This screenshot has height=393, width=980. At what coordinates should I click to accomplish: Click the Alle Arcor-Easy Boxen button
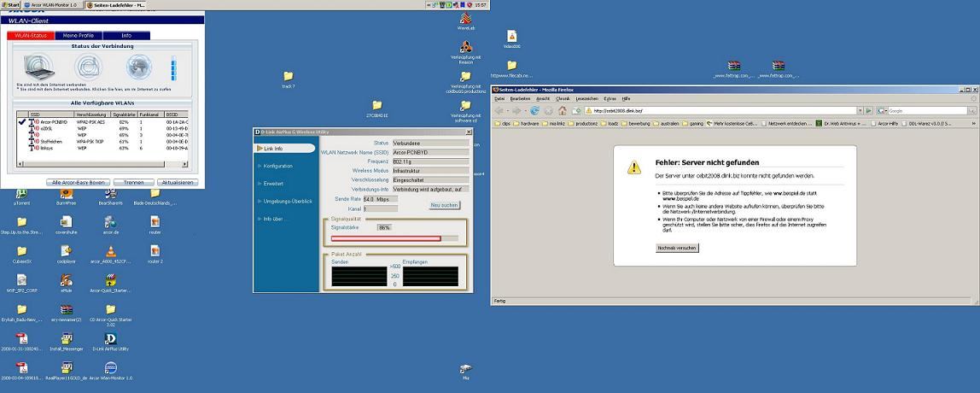click(x=79, y=182)
